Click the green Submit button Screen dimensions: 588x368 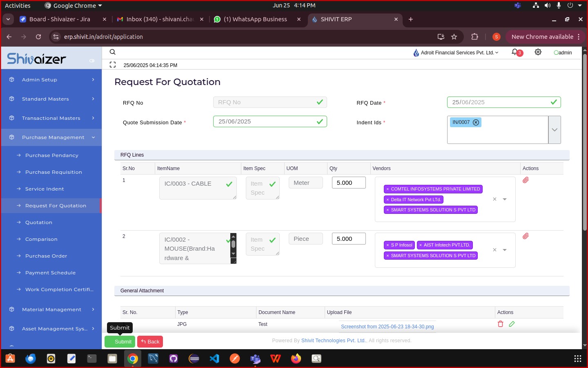pos(120,341)
